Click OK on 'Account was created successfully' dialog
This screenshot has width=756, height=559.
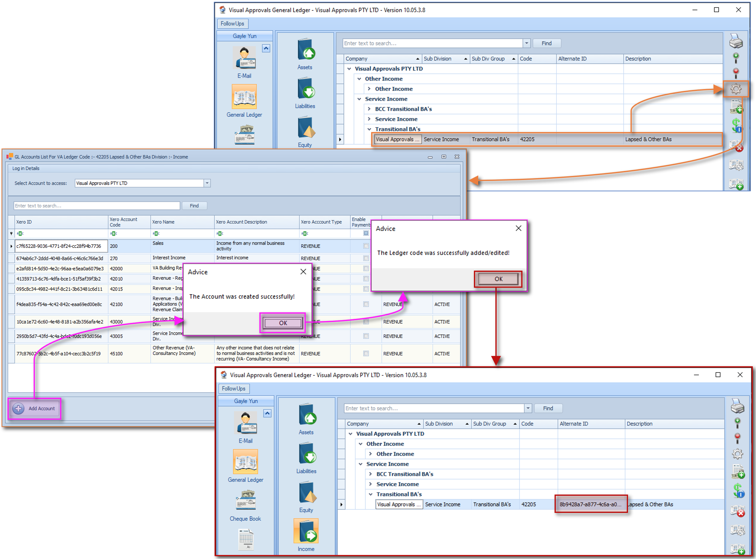[x=283, y=323]
